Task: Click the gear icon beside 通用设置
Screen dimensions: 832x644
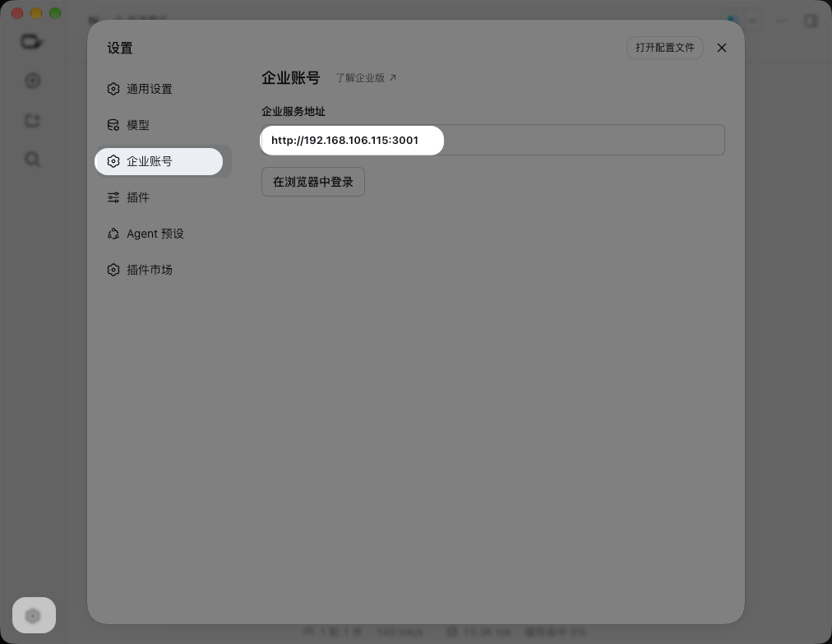Action: (x=113, y=89)
